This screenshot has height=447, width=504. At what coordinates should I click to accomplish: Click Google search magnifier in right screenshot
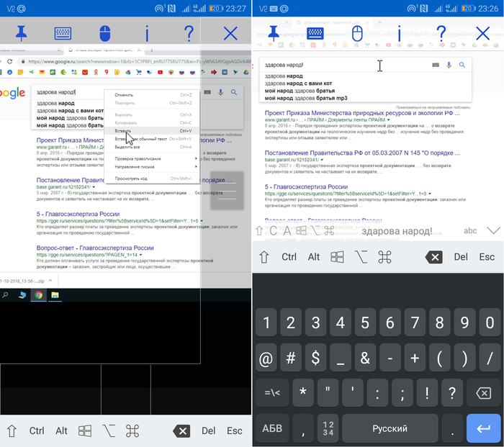coord(462,65)
